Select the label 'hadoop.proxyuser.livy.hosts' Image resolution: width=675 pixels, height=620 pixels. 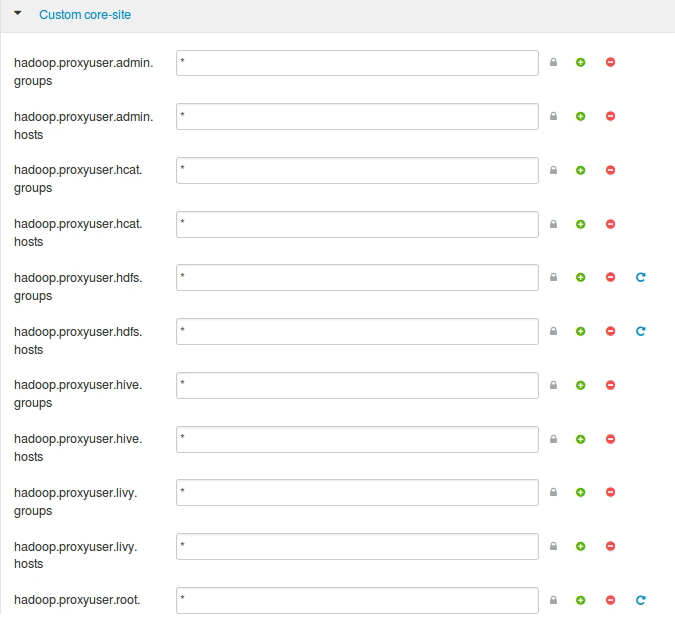tap(76, 555)
